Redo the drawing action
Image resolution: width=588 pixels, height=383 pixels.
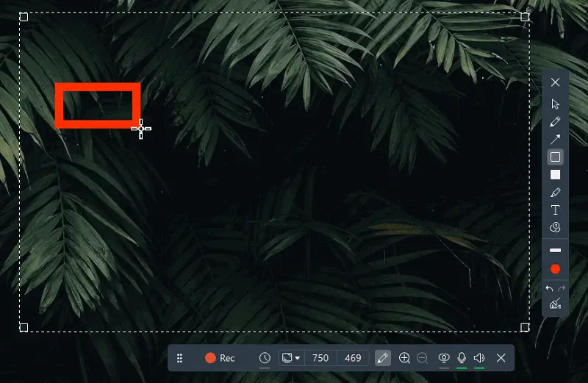point(562,288)
